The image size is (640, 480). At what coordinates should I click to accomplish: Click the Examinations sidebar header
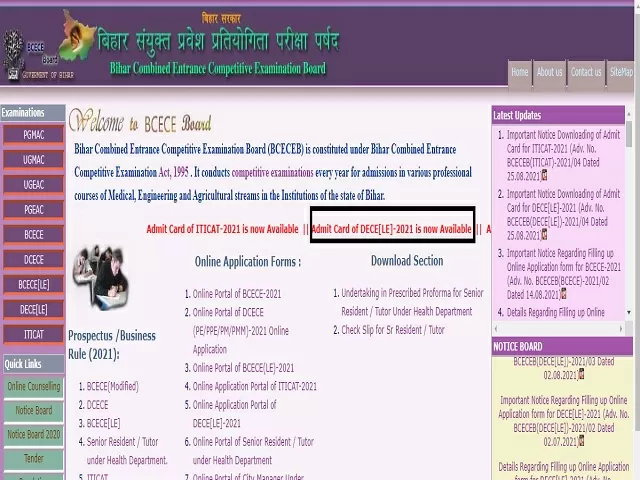(33, 113)
